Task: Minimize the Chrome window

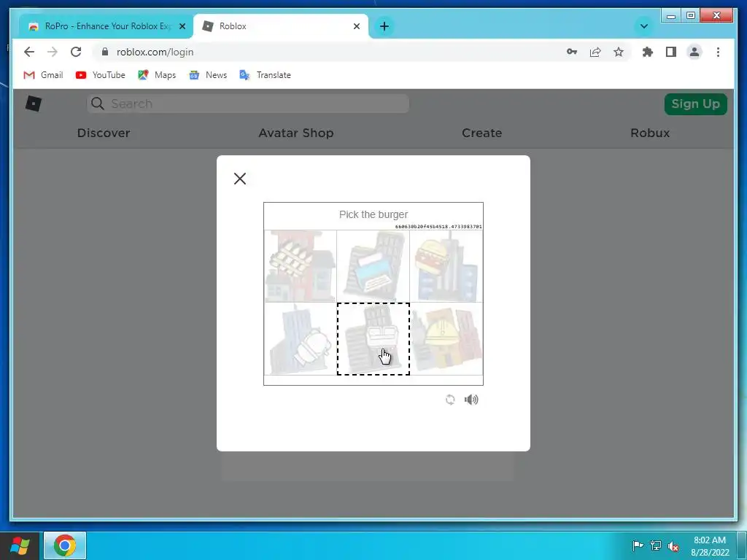Action: coord(671,16)
